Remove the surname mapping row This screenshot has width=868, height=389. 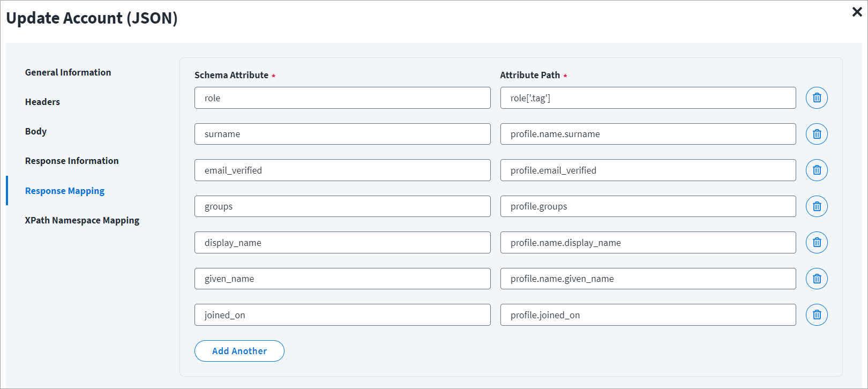817,134
